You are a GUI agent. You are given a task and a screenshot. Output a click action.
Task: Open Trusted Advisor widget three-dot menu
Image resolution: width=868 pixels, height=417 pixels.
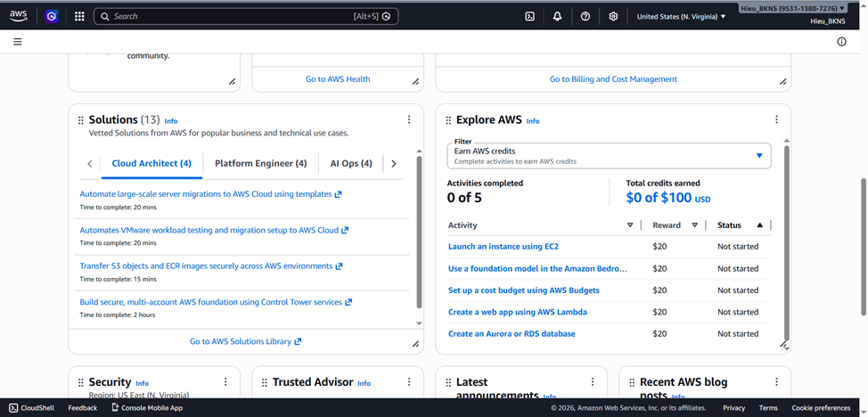point(409,381)
